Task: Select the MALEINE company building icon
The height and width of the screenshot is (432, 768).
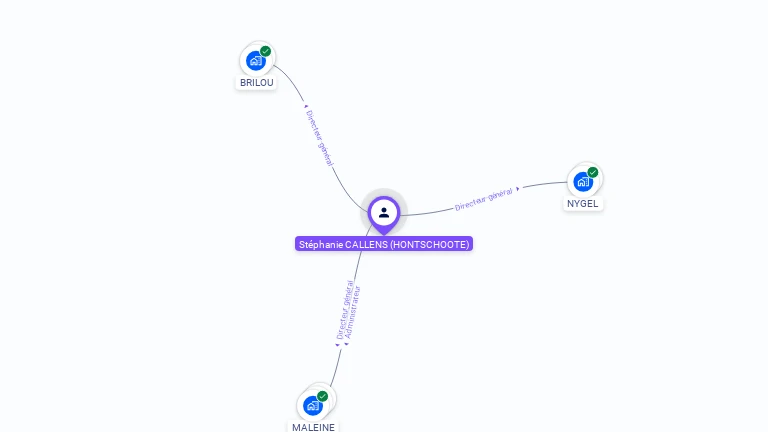Action: tap(312, 406)
